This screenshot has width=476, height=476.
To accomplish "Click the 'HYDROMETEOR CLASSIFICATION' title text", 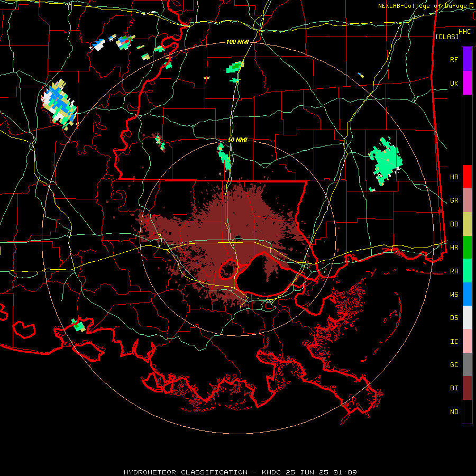I will tap(186, 472).
